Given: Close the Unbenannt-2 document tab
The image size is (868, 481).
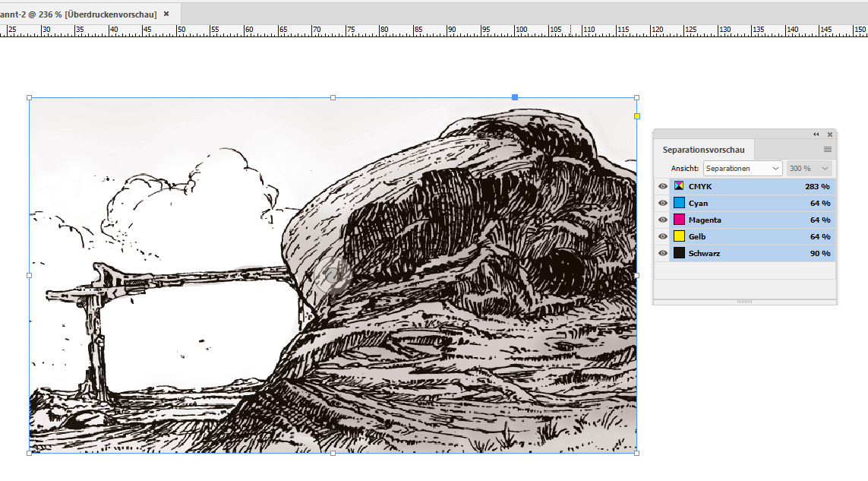Looking at the screenshot, I should tap(166, 13).
